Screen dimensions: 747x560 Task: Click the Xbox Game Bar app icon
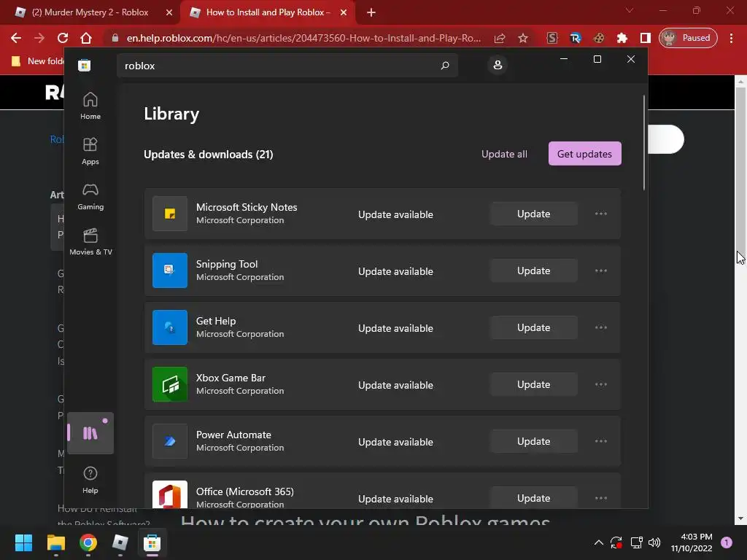[x=169, y=384]
